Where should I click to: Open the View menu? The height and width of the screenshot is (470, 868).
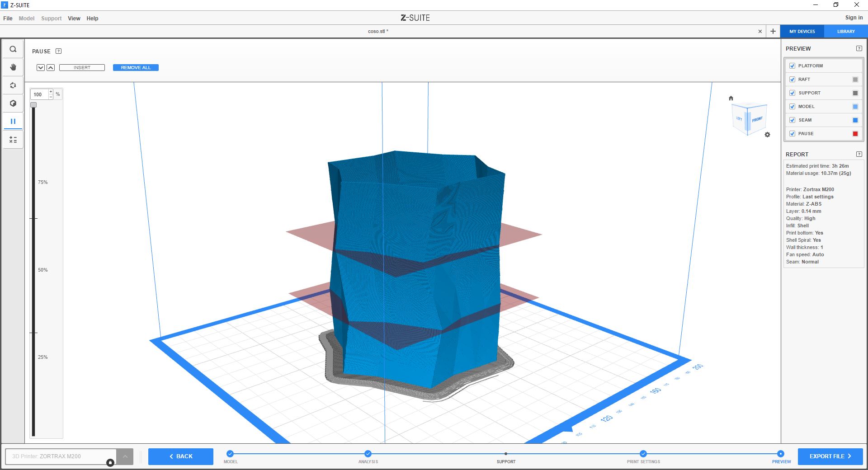[x=74, y=19]
